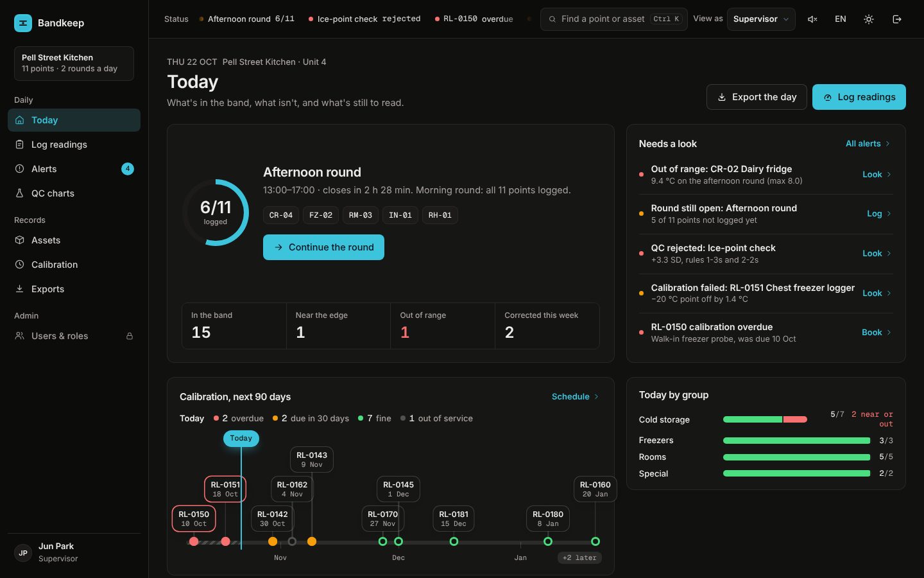Select the RL-0151 18 Oct timeline marker
The image size is (924, 578).
tap(225, 489)
